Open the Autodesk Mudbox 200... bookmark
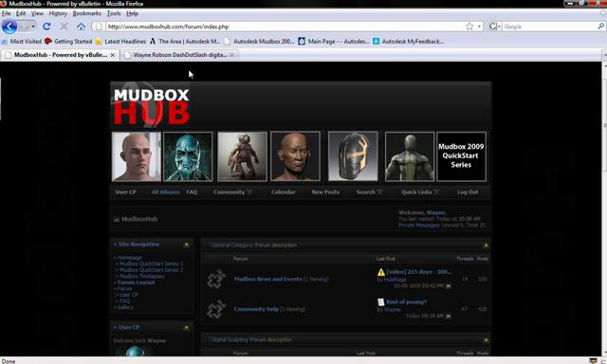This screenshot has height=364, width=607. [x=259, y=41]
